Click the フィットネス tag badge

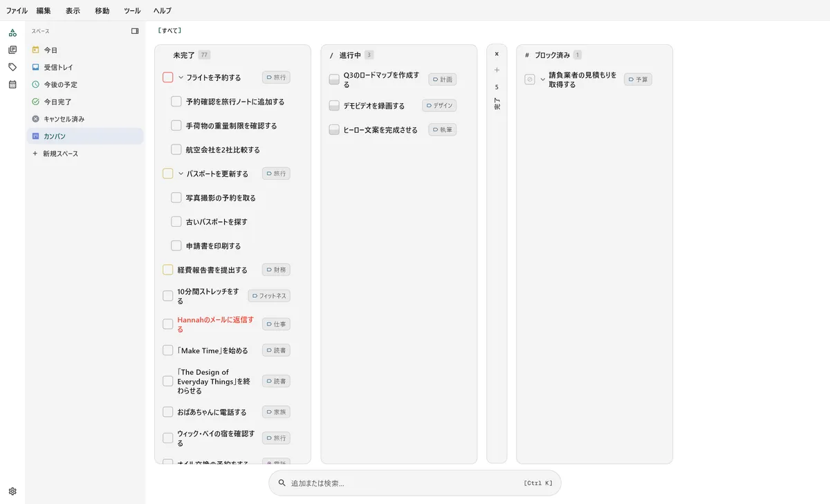[x=269, y=296]
